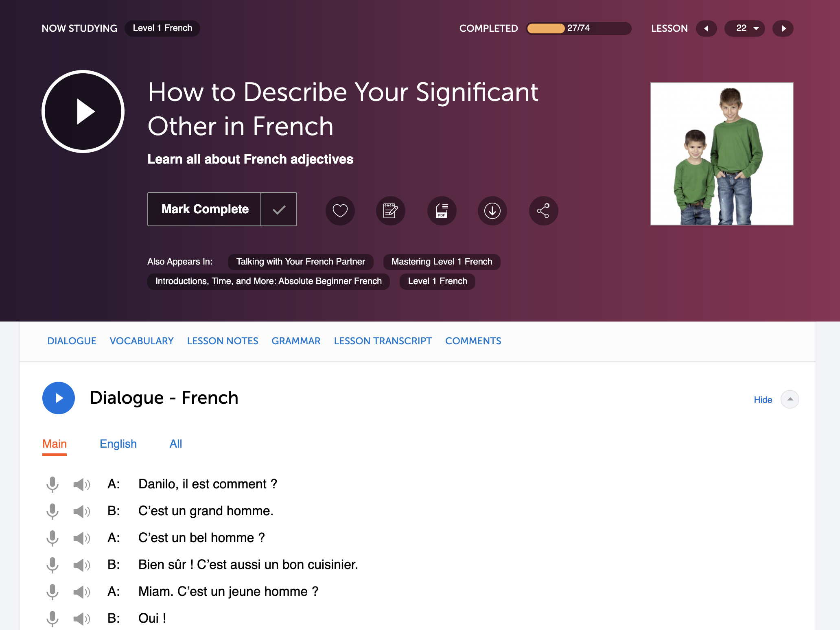
Task: Open Talking with Your French Partner link
Action: (300, 262)
